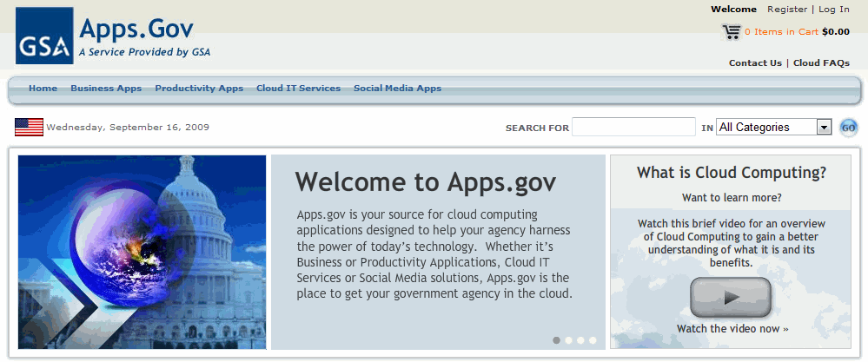Click Watch the video now link
The image size is (868, 362).
[732, 329]
